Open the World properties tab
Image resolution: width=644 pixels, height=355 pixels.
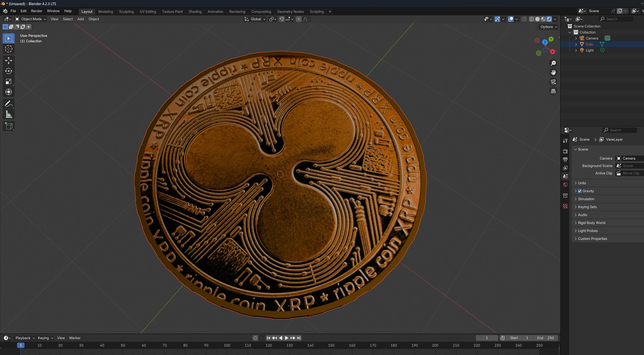(x=565, y=185)
